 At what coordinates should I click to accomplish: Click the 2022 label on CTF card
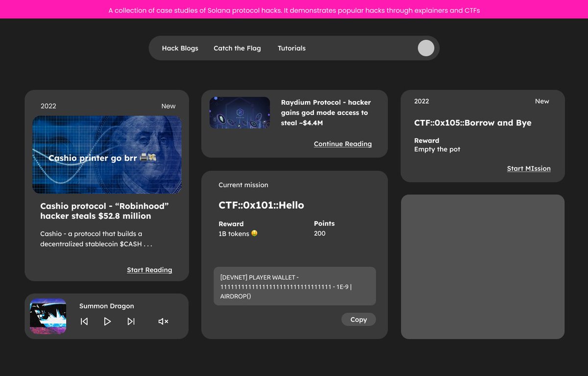tap(421, 101)
